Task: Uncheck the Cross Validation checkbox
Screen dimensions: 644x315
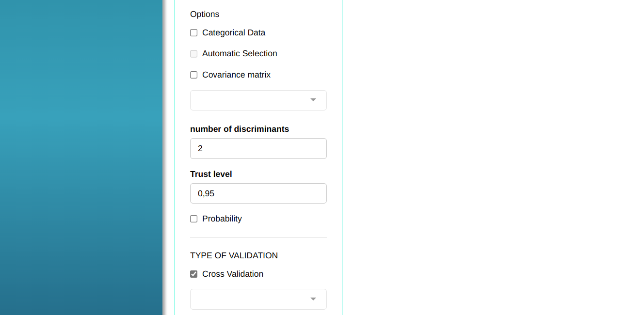Action: point(194,274)
